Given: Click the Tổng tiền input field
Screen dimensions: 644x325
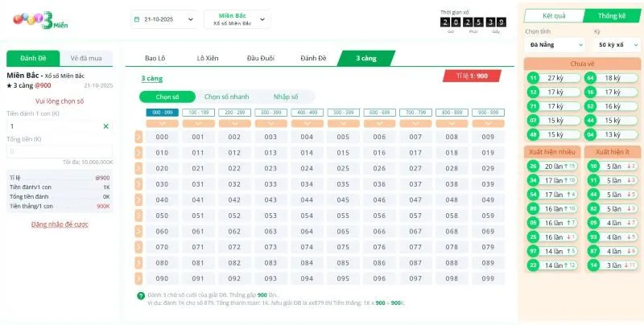Looking at the screenshot, I should (60, 151).
